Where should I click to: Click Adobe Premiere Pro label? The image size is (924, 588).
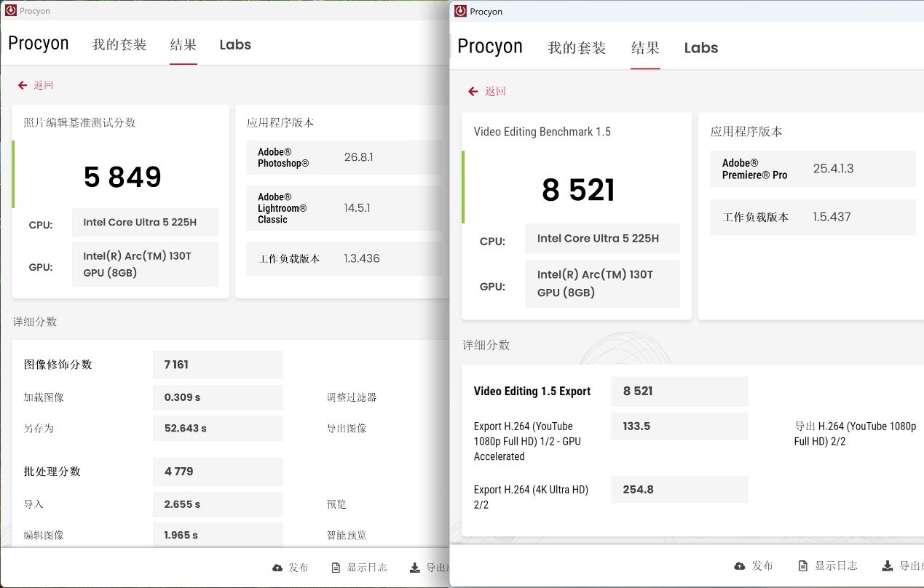[x=754, y=169]
